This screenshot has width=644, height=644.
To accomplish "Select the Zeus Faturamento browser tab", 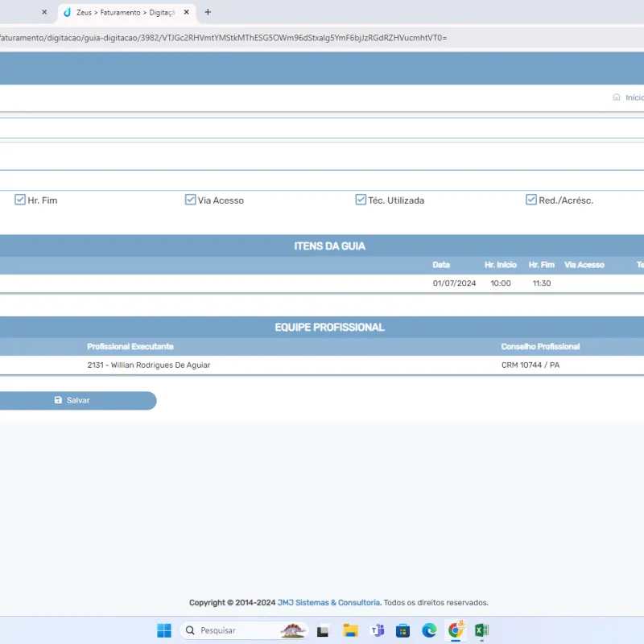I will (x=121, y=13).
